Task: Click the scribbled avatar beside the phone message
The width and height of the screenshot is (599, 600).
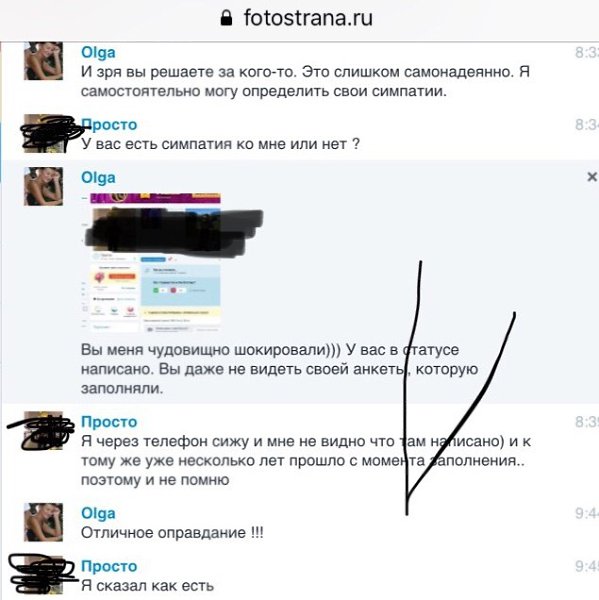Action: [43, 430]
